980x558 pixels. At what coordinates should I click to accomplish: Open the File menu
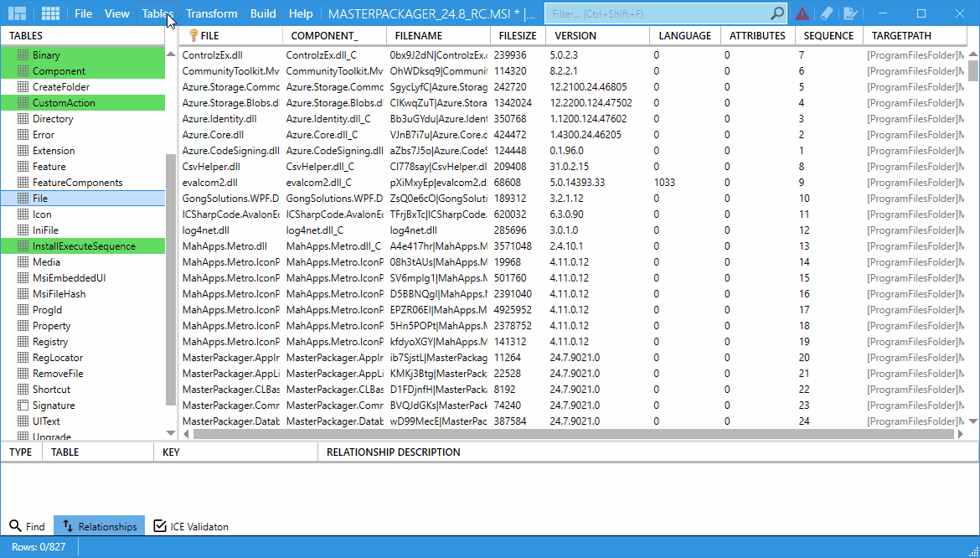[83, 13]
